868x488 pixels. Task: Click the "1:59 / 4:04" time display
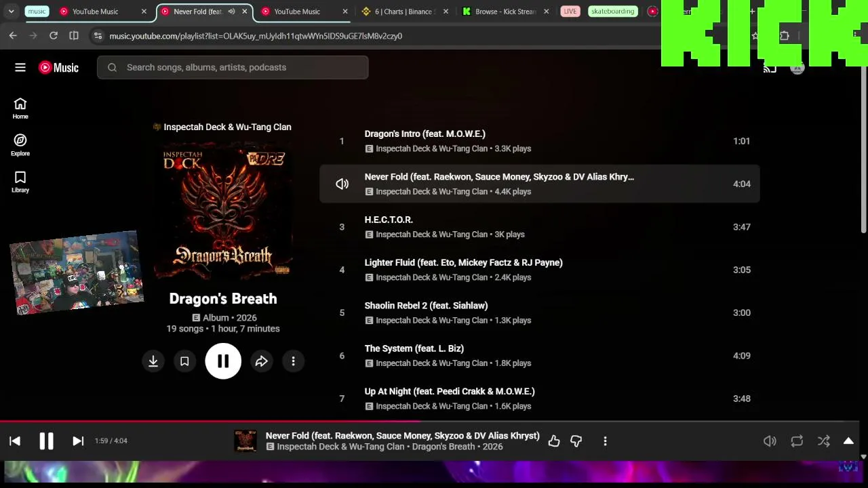tap(111, 441)
